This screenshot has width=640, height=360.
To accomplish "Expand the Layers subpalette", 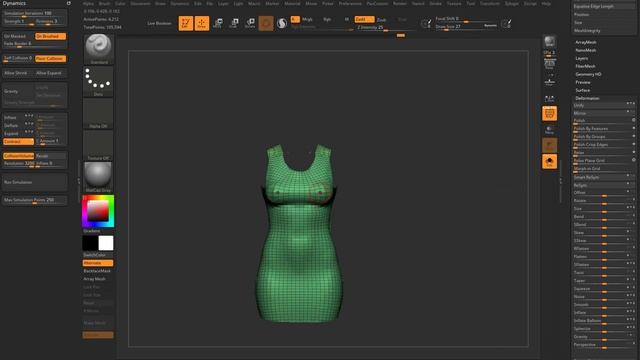I will [582, 58].
